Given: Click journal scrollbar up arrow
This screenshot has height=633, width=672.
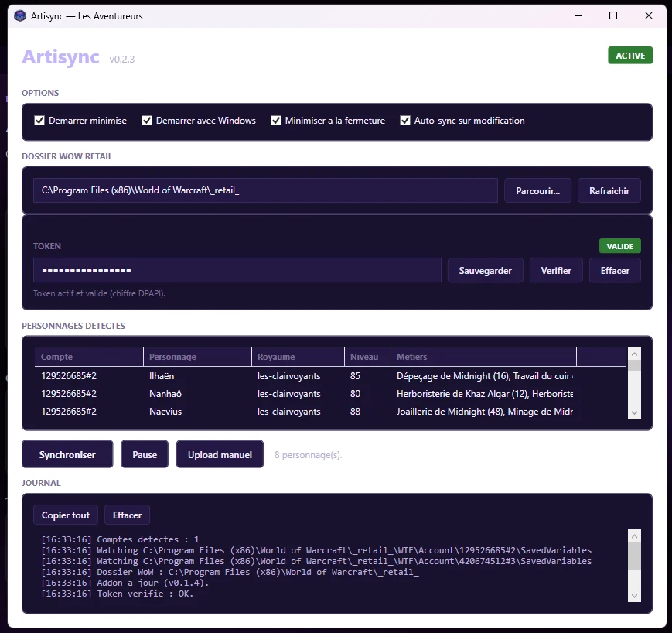Looking at the screenshot, I should pyautogui.click(x=634, y=536).
